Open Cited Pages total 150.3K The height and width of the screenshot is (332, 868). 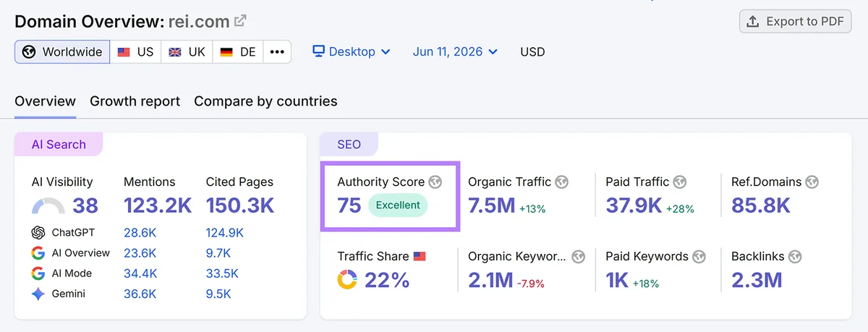pos(240,206)
